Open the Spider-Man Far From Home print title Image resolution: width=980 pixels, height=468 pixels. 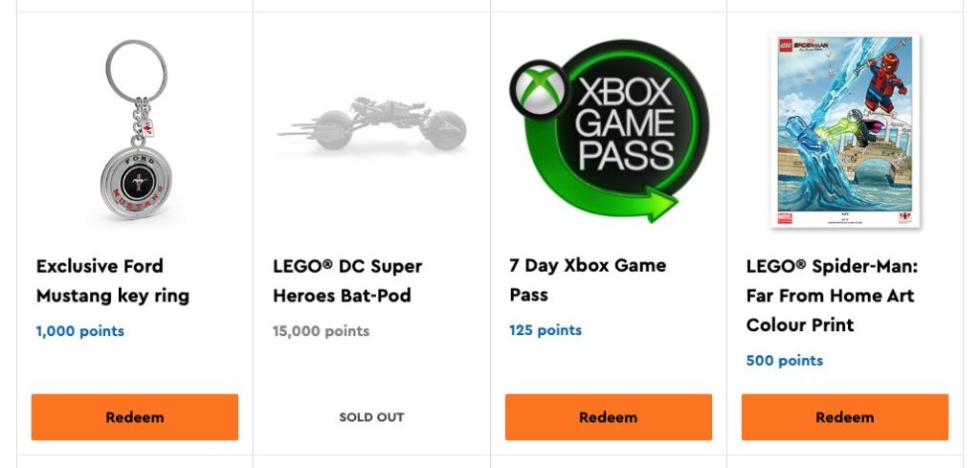832,296
